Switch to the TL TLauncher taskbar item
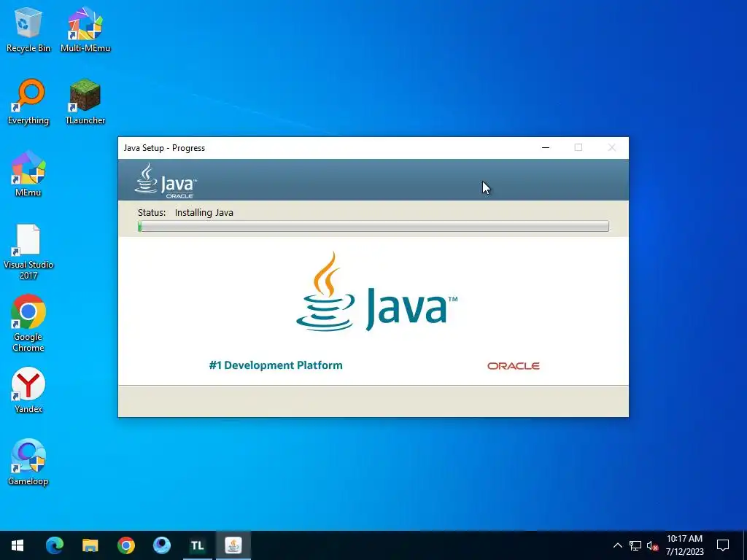The height and width of the screenshot is (560, 747). pyautogui.click(x=197, y=545)
